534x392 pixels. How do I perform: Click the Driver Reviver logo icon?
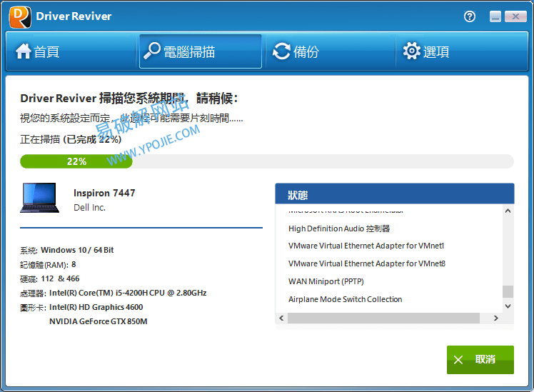pos(20,17)
